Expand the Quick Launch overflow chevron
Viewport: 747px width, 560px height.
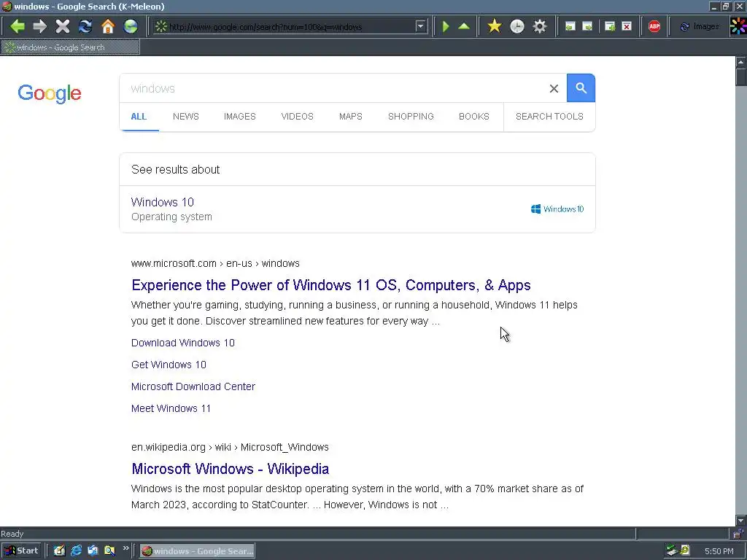point(125,548)
